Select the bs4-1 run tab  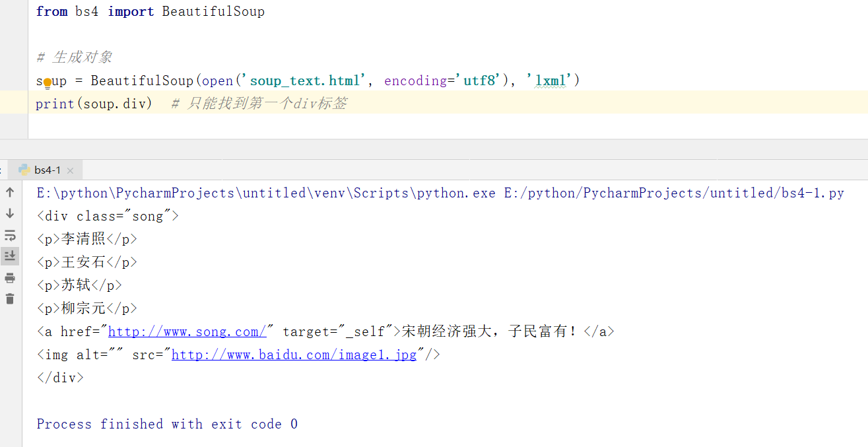point(45,170)
